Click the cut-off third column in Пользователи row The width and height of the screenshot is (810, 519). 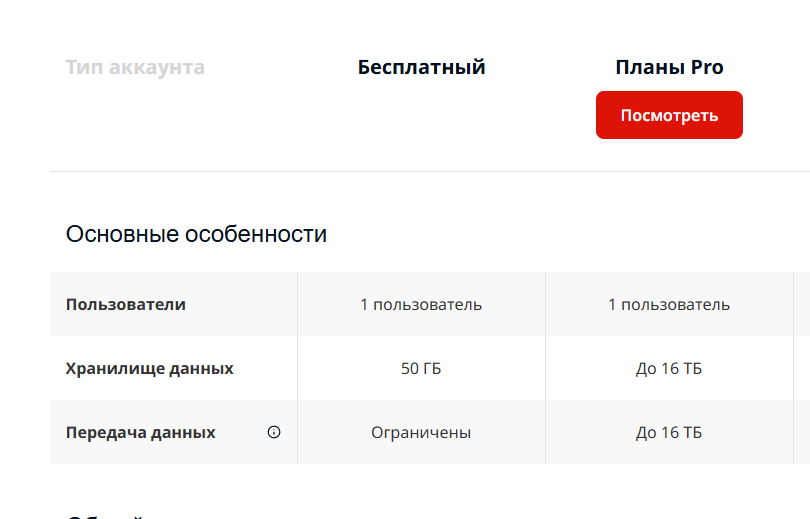pos(802,304)
